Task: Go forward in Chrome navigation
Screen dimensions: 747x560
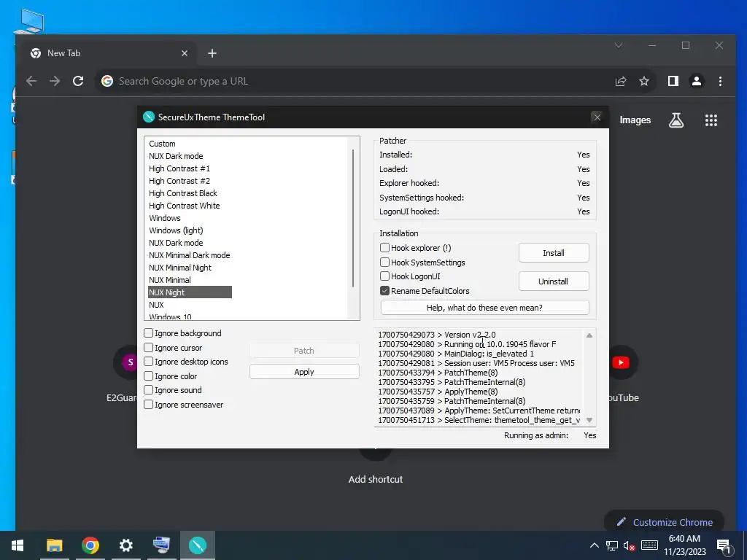Action: click(x=55, y=81)
